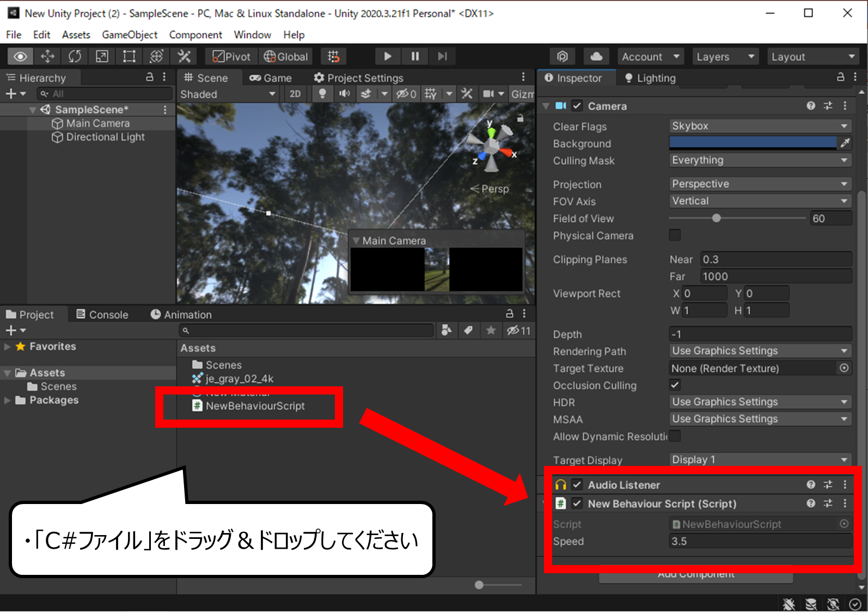Open Target Texture object picker

click(844, 368)
